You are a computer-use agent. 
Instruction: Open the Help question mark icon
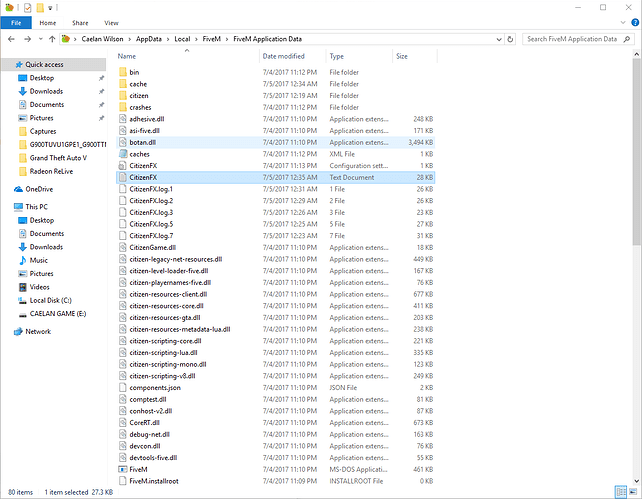coord(635,23)
